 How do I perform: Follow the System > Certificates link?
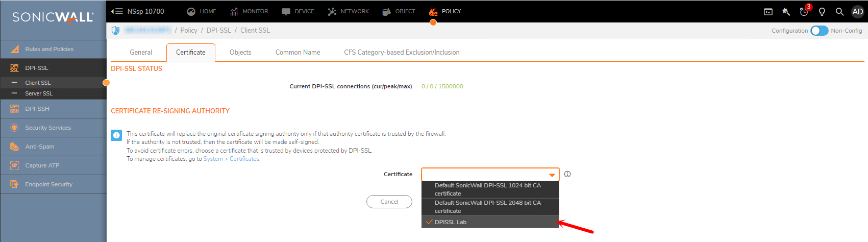[232, 159]
